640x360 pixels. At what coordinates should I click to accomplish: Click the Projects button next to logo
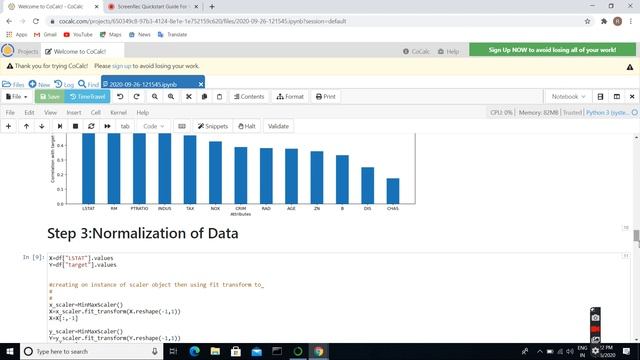(28, 51)
